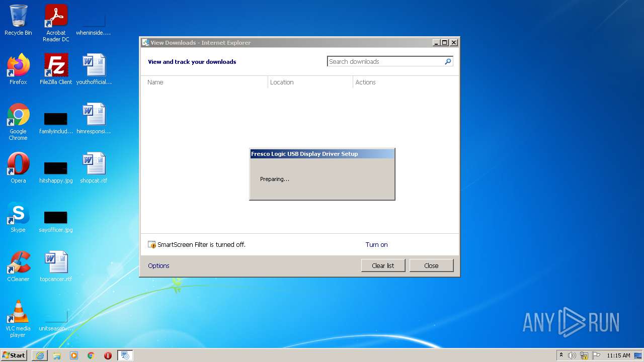Open the Recycle Bin desktop icon
The image size is (644, 362).
point(18,20)
